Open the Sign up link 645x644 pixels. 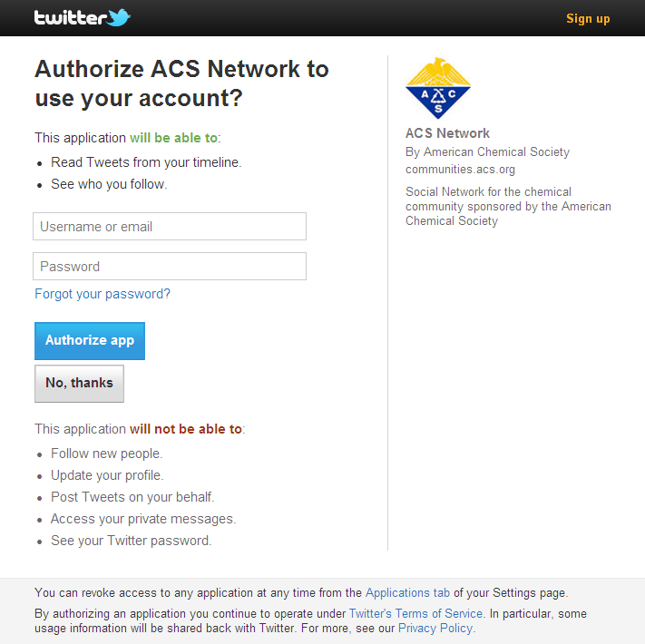click(x=588, y=18)
